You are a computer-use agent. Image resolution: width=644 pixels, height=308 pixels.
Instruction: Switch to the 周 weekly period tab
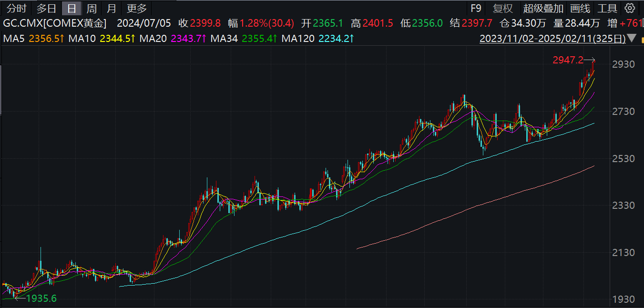click(x=92, y=8)
